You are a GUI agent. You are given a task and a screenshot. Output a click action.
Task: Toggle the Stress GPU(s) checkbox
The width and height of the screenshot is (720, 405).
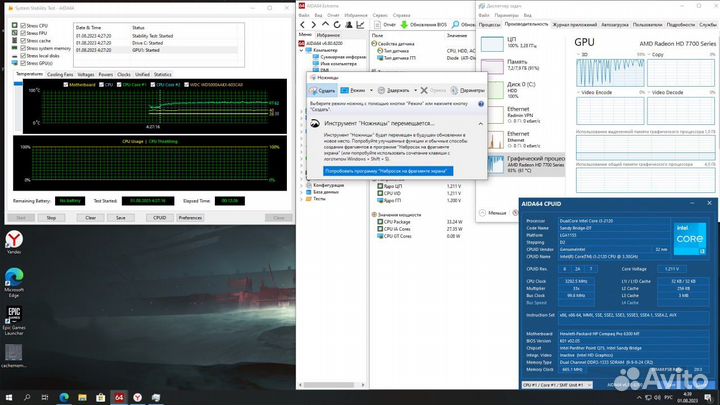pyautogui.click(x=23, y=63)
